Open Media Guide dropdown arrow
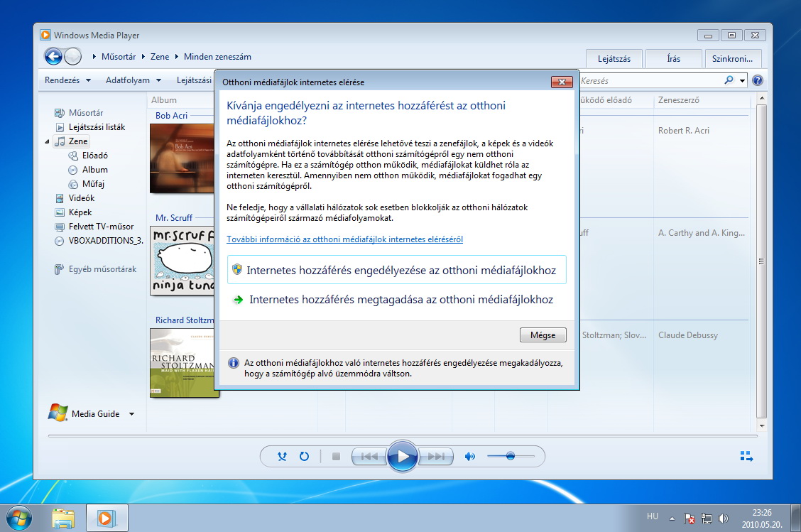Image resolution: width=801 pixels, height=532 pixels. pyautogui.click(x=131, y=414)
